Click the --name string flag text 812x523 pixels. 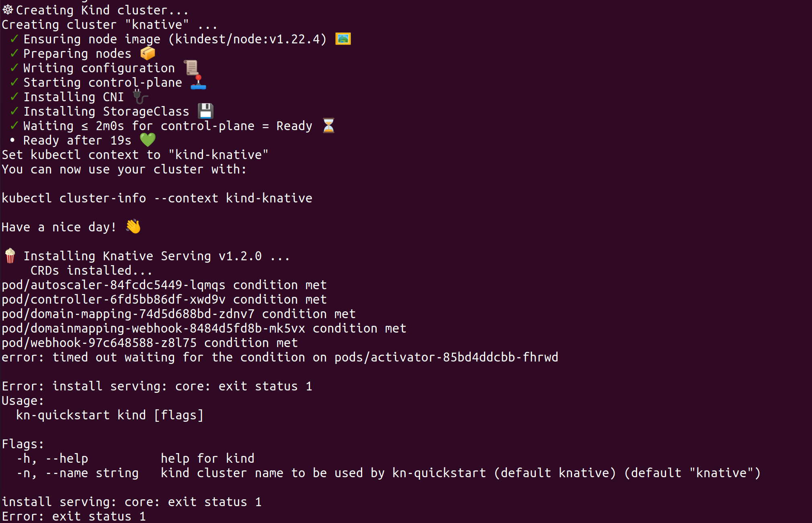click(x=92, y=473)
